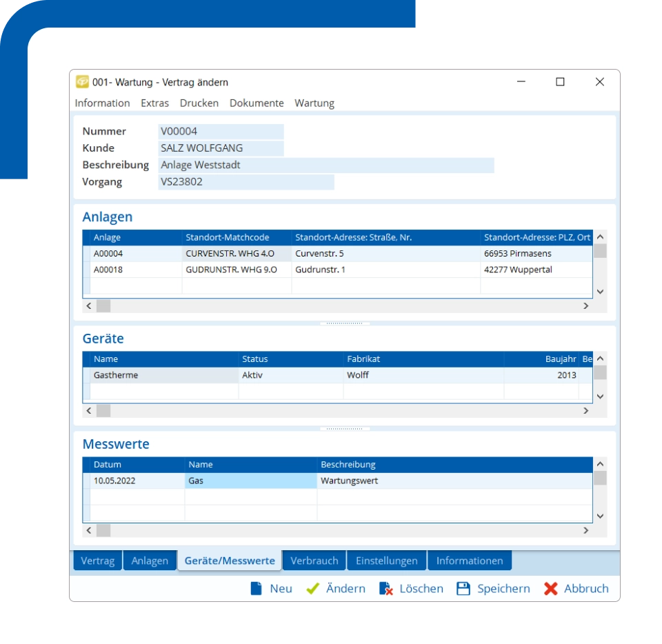Open the Dokumente menu
This screenshot has height=644, width=662.
click(257, 103)
